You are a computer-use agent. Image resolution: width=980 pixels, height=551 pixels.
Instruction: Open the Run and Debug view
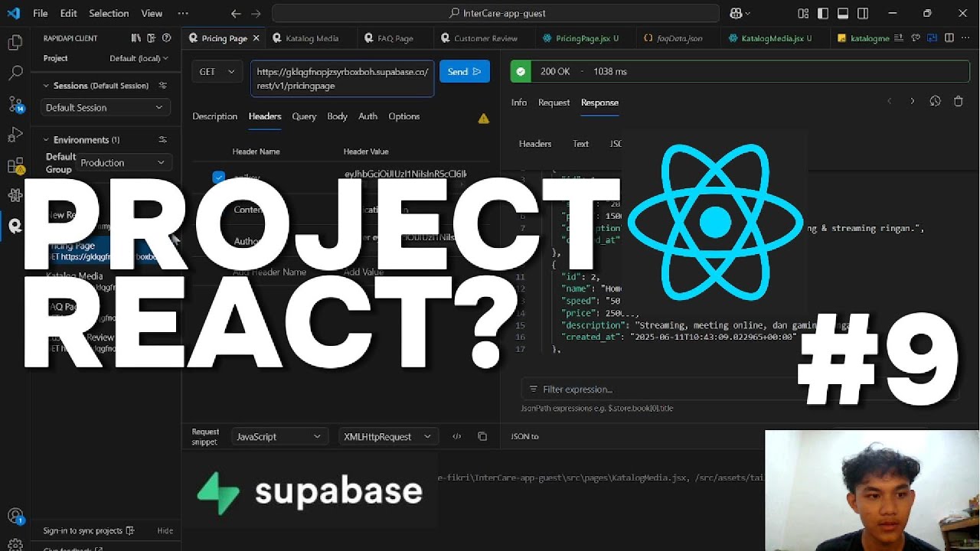(x=15, y=135)
